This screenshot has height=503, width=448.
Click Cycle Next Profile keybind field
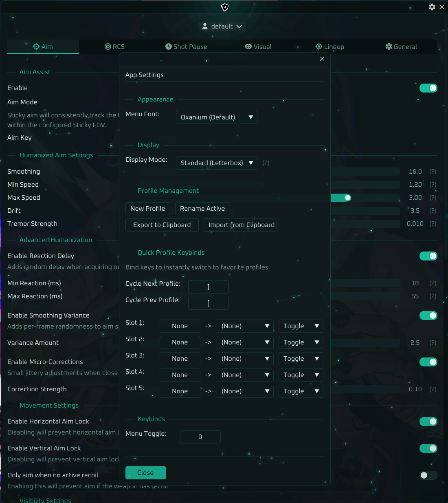(209, 287)
